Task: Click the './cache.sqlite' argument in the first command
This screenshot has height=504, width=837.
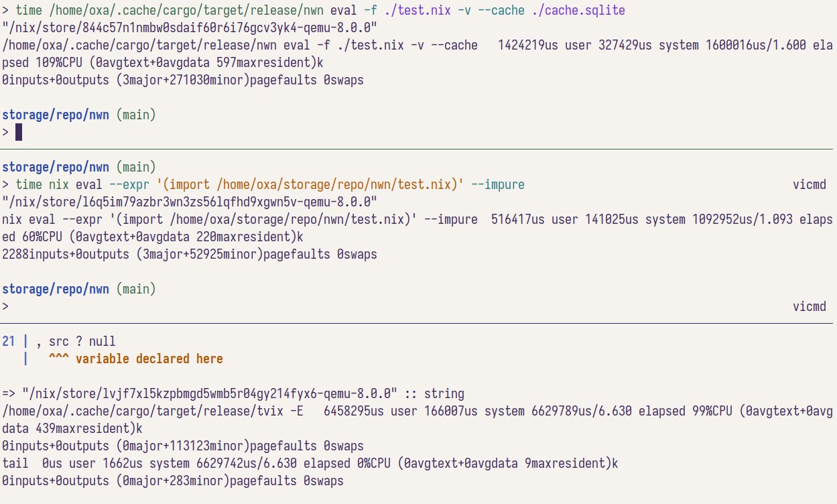Action: coord(579,11)
